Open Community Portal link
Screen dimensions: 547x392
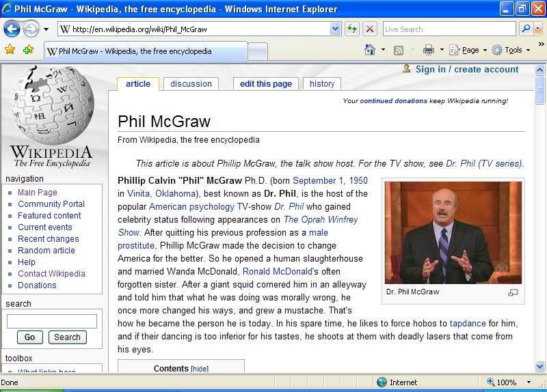pyautogui.click(x=51, y=204)
